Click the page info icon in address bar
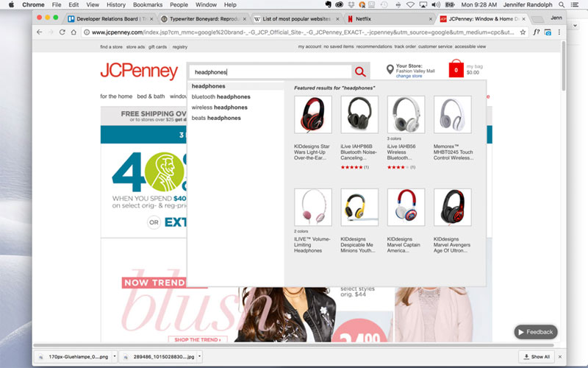 click(86, 32)
